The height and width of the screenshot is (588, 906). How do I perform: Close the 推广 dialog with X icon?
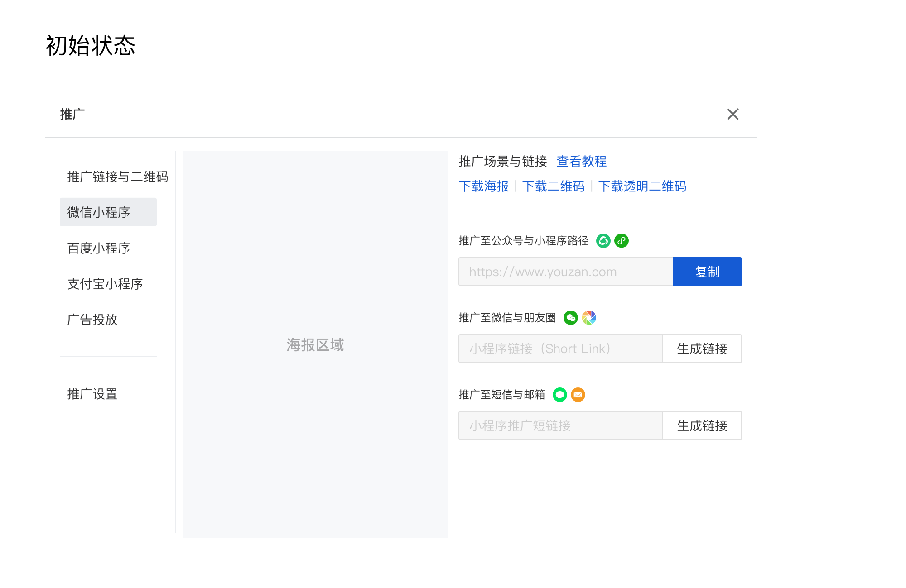point(733,114)
